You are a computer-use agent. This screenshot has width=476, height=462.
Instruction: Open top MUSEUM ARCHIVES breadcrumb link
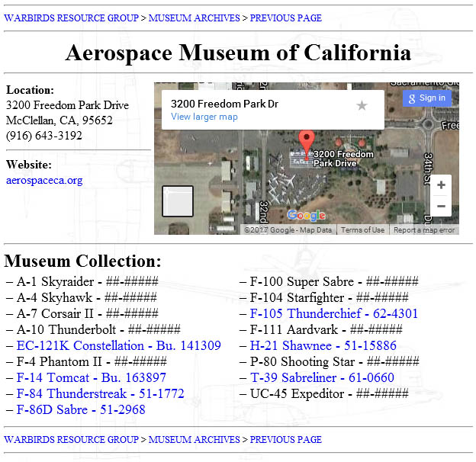coord(194,18)
